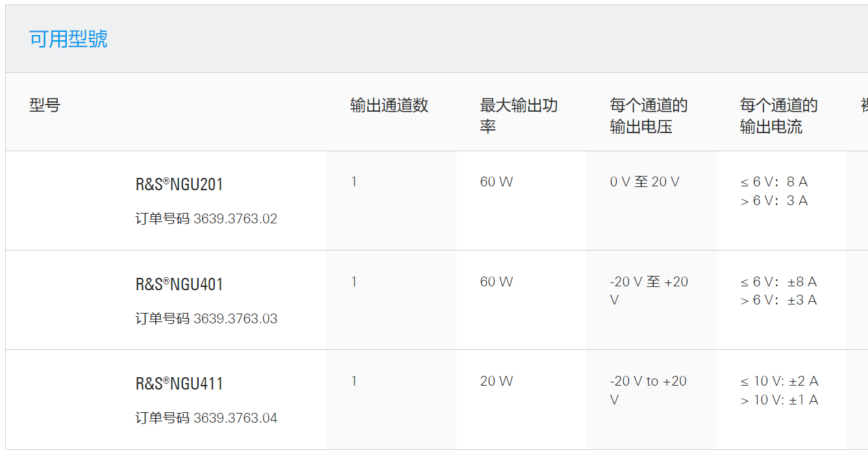Click the 可用型號 section heading
The width and height of the screenshot is (868, 459).
pyautogui.click(x=68, y=39)
